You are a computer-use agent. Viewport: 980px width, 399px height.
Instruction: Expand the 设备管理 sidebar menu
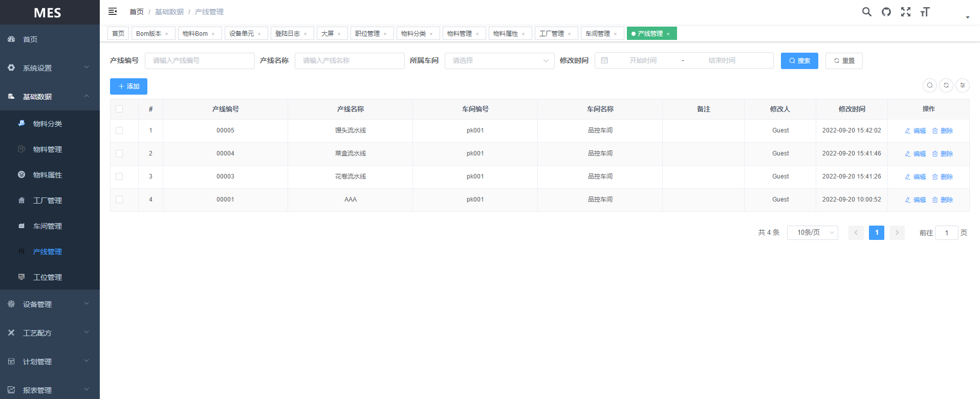point(50,304)
